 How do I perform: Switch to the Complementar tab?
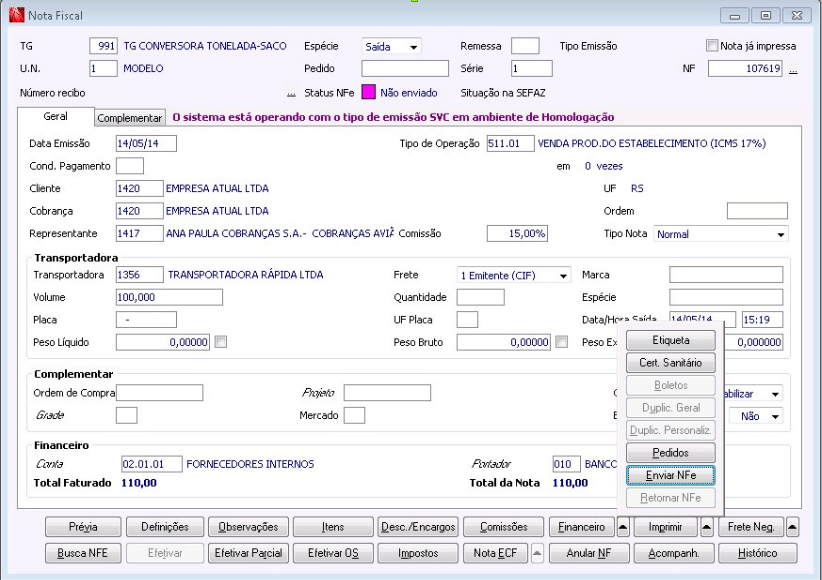coord(130,118)
